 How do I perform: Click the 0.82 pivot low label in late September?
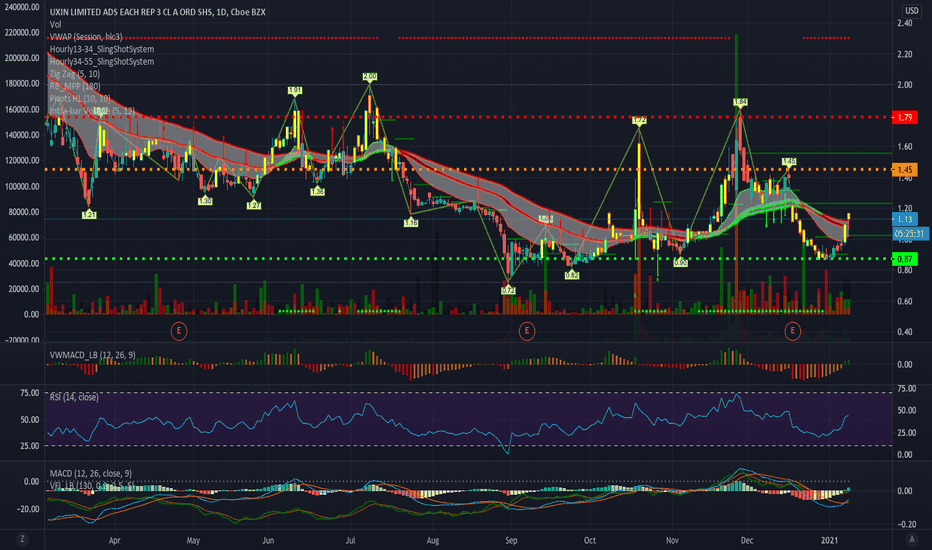coord(572,275)
